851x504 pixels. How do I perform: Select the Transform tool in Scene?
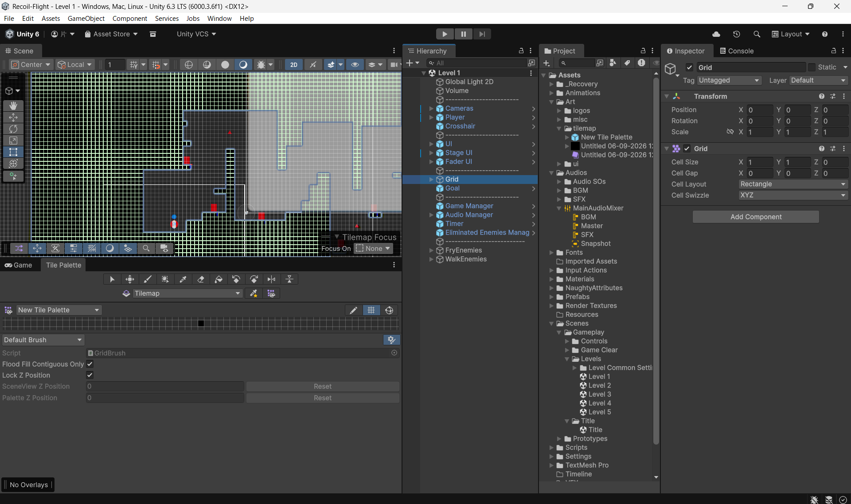tap(13, 164)
